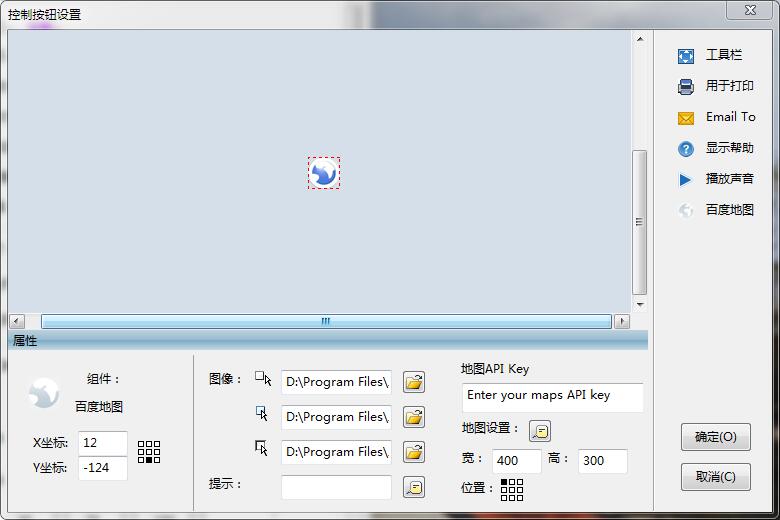The image size is (780, 520).
Task: Open the 地图设置 map settings button
Action: click(x=540, y=431)
